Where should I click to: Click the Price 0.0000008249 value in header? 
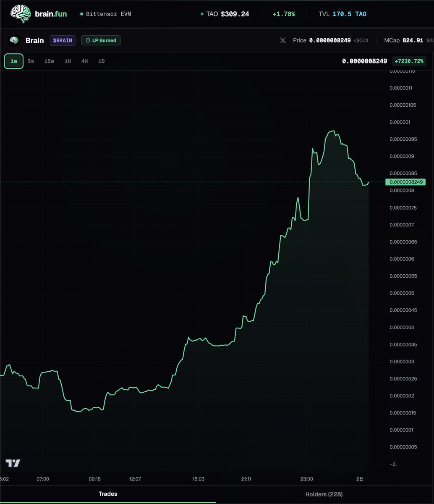click(330, 41)
